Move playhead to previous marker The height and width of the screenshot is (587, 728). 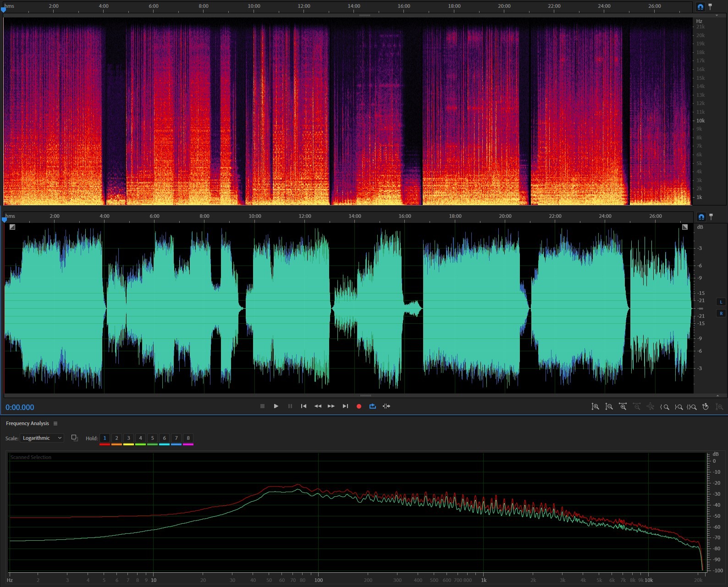click(303, 406)
